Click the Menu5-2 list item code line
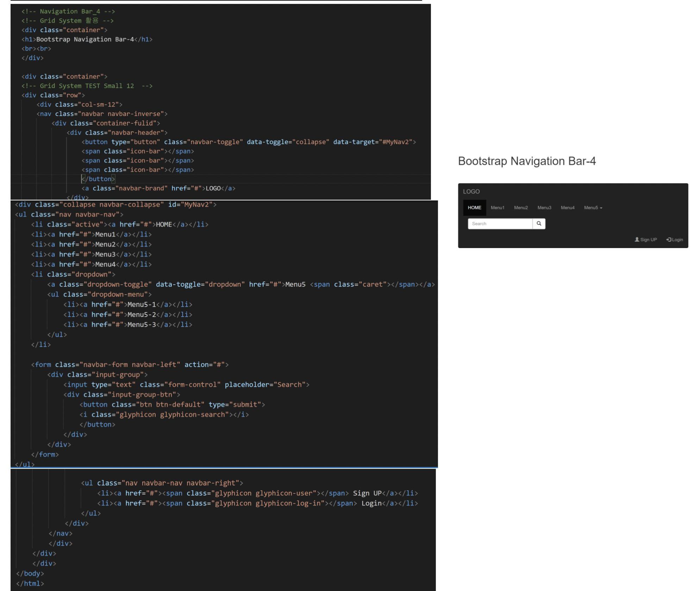Image resolution: width=700 pixels, height=591 pixels. (x=128, y=315)
